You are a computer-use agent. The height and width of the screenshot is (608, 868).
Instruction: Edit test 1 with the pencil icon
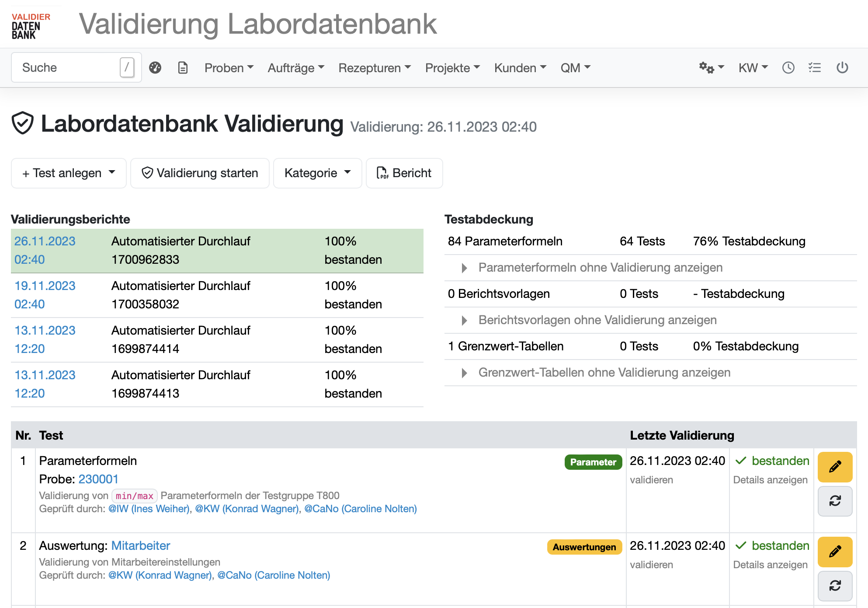click(x=835, y=467)
